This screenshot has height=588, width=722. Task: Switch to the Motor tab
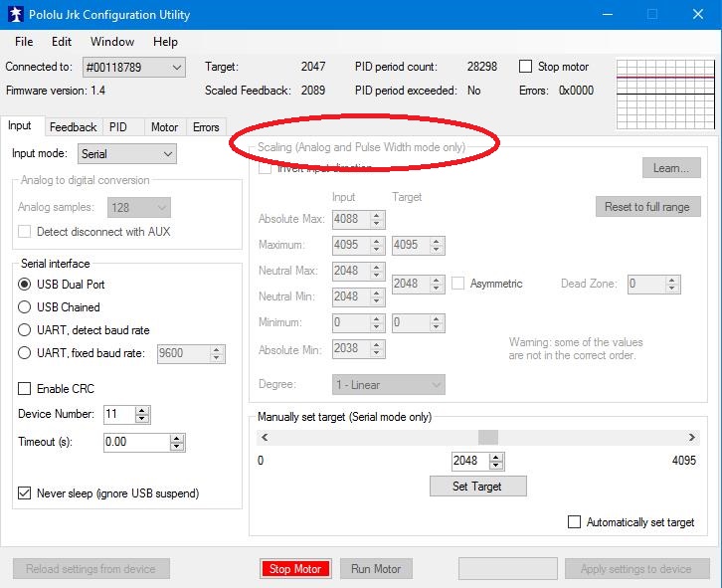pos(164,127)
